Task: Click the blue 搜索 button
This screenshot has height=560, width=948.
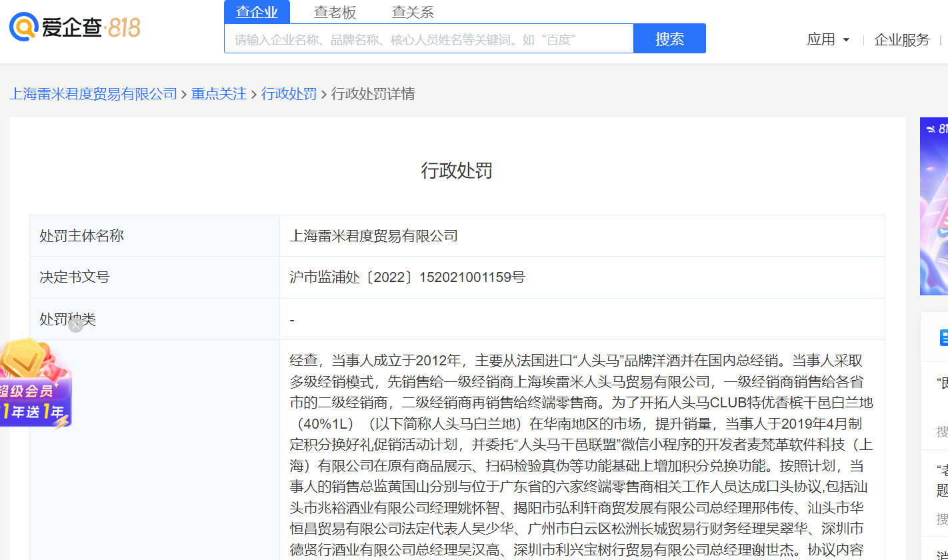Action: point(669,39)
